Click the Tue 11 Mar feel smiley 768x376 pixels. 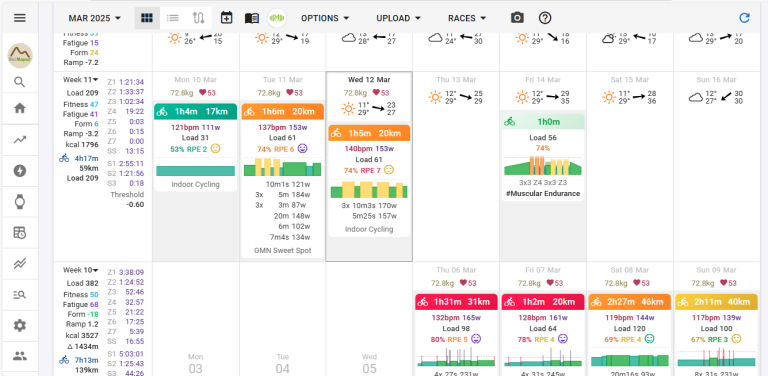click(x=303, y=148)
